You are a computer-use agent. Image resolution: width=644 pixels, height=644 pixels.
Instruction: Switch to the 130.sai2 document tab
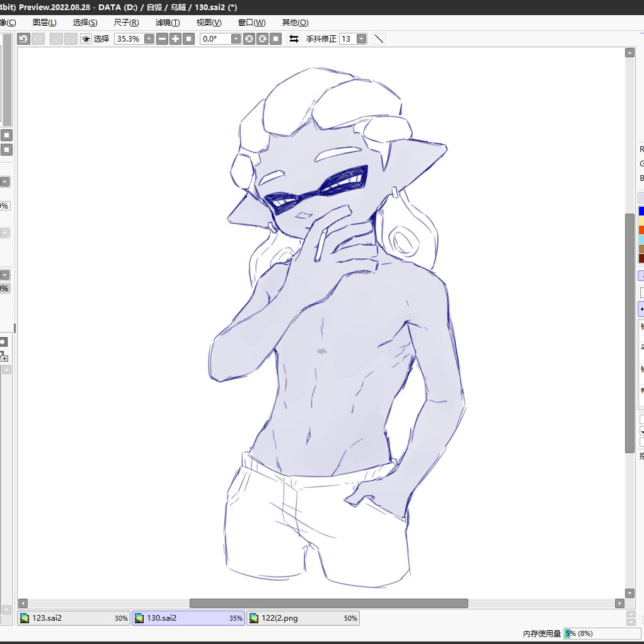188,618
